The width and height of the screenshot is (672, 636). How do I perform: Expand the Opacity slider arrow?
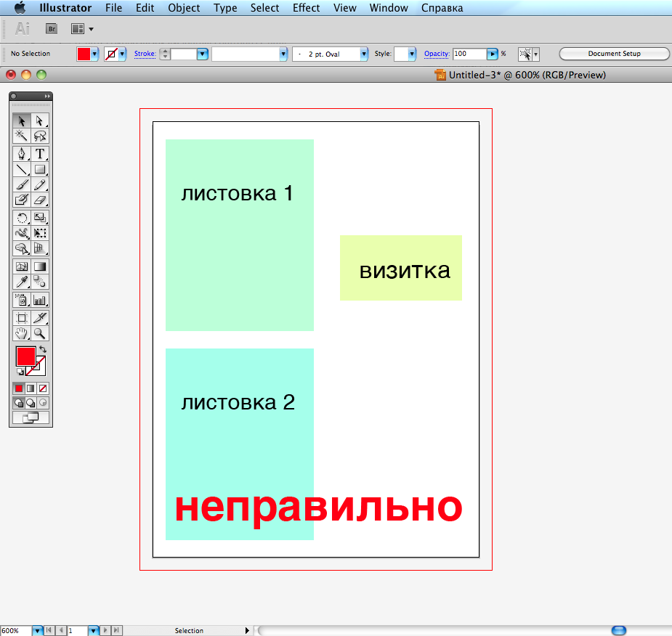(493, 54)
